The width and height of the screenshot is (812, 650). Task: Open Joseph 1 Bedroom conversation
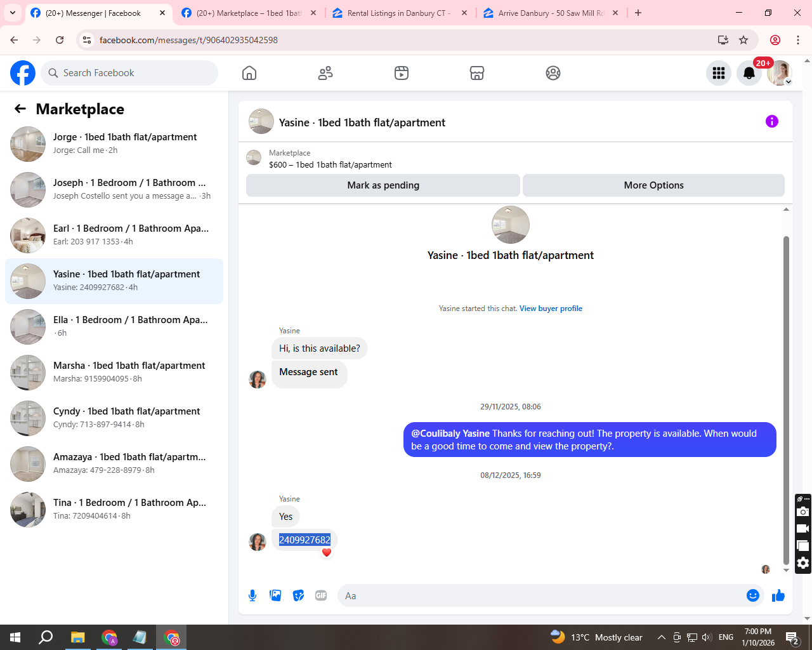coord(114,190)
